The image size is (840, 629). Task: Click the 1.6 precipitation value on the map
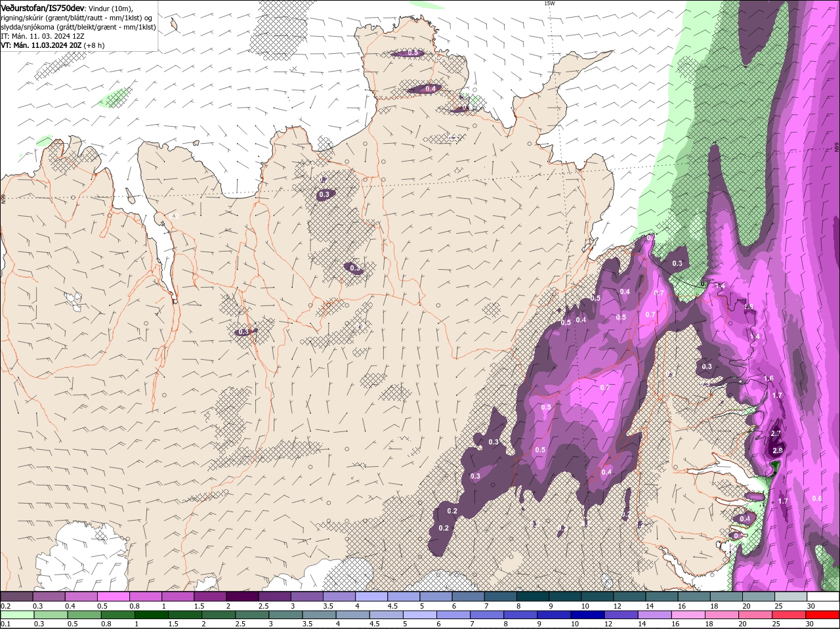pos(769,379)
